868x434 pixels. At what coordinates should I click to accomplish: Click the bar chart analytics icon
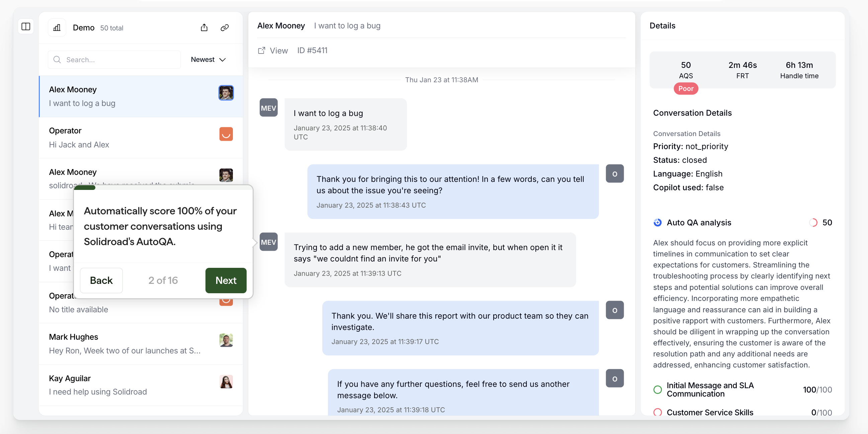click(57, 28)
